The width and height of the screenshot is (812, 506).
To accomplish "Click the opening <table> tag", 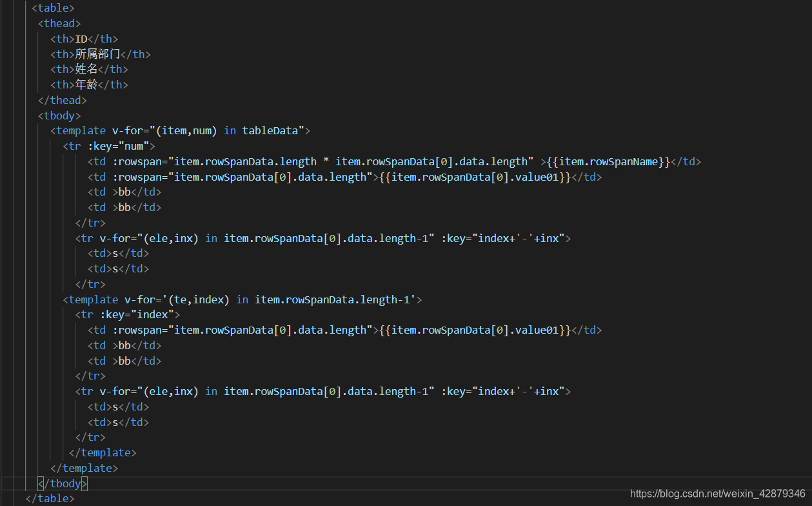I will coord(53,8).
